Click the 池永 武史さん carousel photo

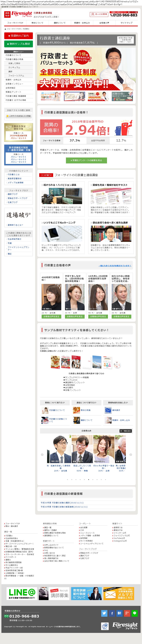click(x=60, y=449)
